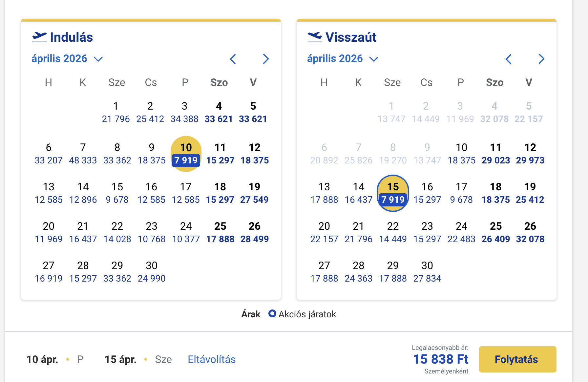Select April 17 departure priced 12 585
Viewport: 588px width, 382px height.
[x=186, y=193]
